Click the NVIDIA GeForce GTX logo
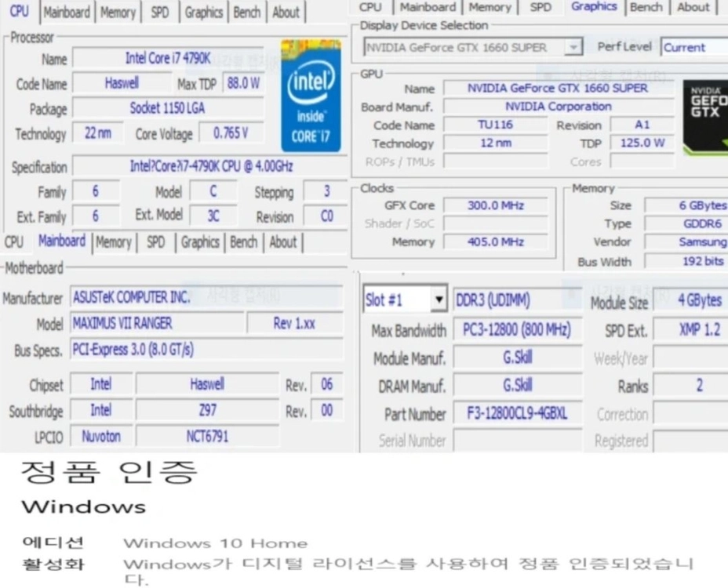This screenshot has height=588, width=728. 705,117
